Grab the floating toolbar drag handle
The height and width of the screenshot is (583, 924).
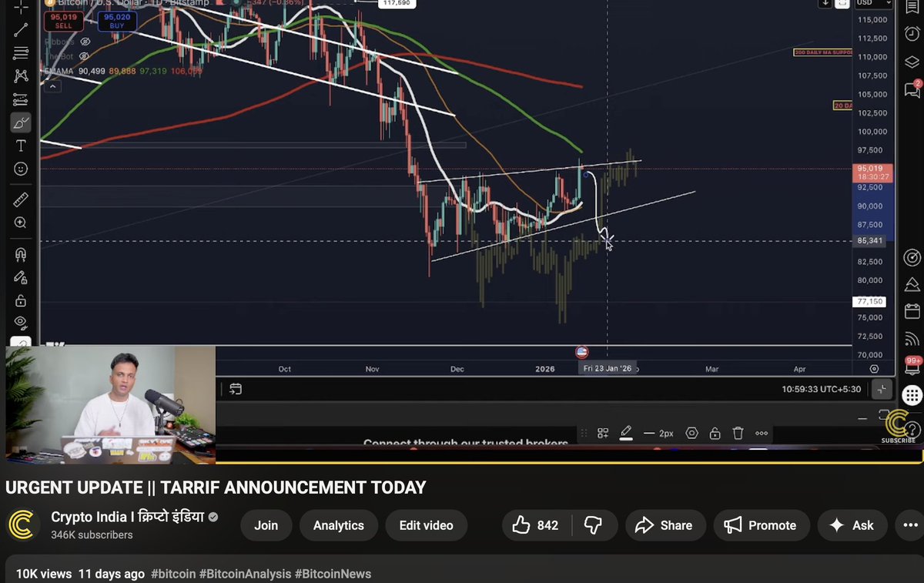(583, 433)
